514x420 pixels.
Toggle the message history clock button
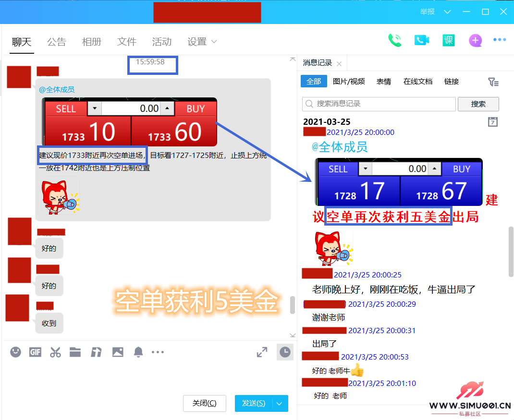tap(285, 352)
